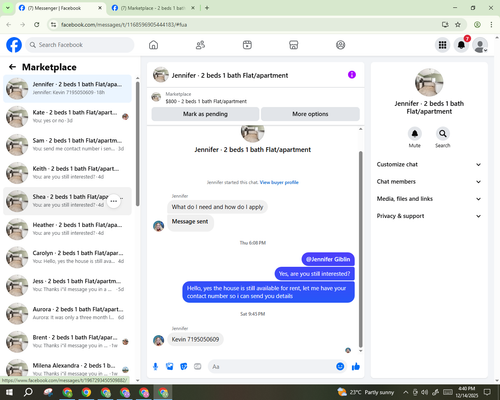Switch to the Messenger | Facebook tab
The height and width of the screenshot is (400, 500).
coord(60,8)
